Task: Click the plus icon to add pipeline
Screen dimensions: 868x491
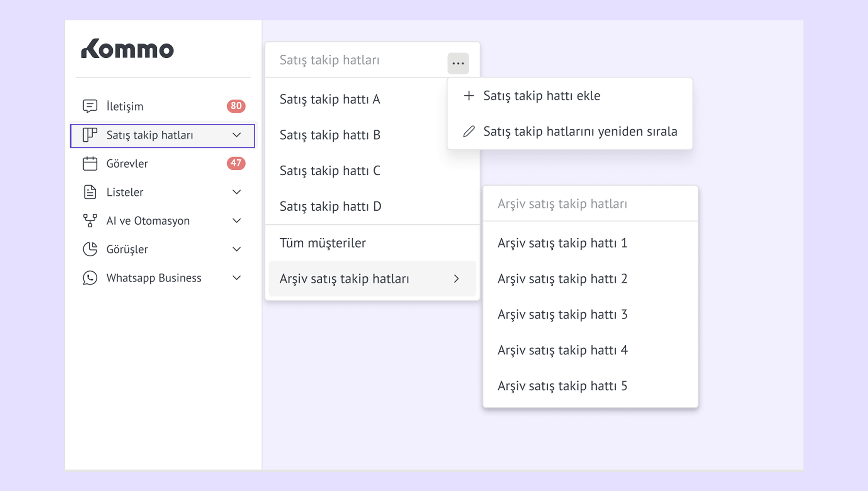Action: coord(469,96)
